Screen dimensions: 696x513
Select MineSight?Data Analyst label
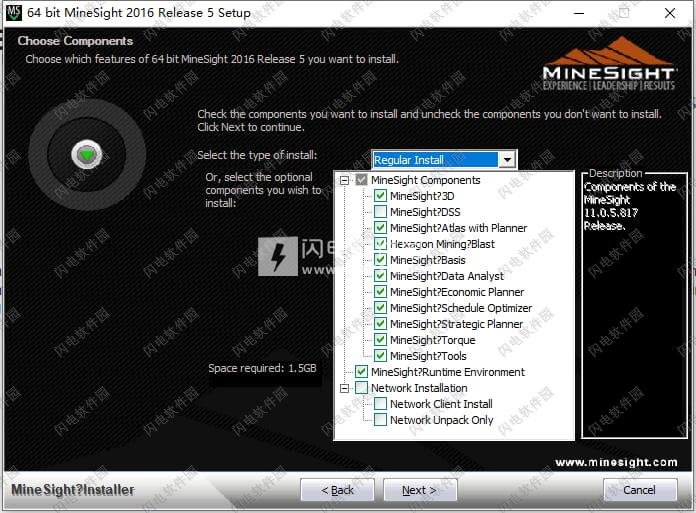(447, 276)
